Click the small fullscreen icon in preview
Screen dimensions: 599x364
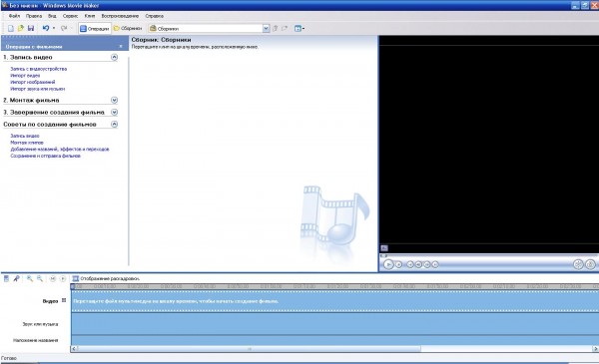384,248
